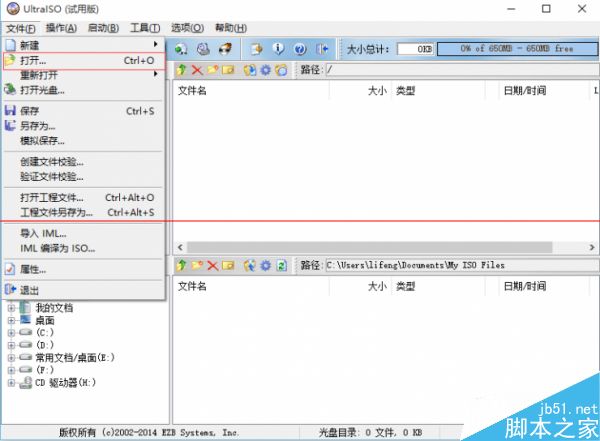
Task: Click 退出 to exit UltraISO
Action: [30, 289]
